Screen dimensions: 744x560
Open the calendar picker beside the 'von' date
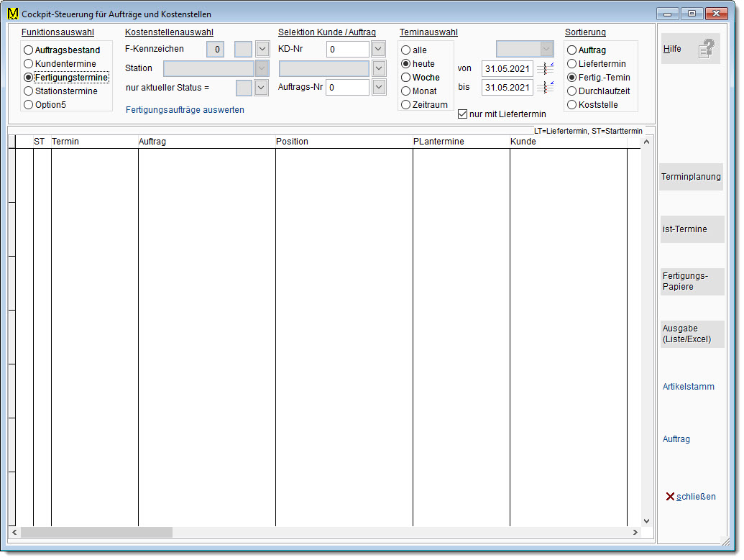[545, 69]
